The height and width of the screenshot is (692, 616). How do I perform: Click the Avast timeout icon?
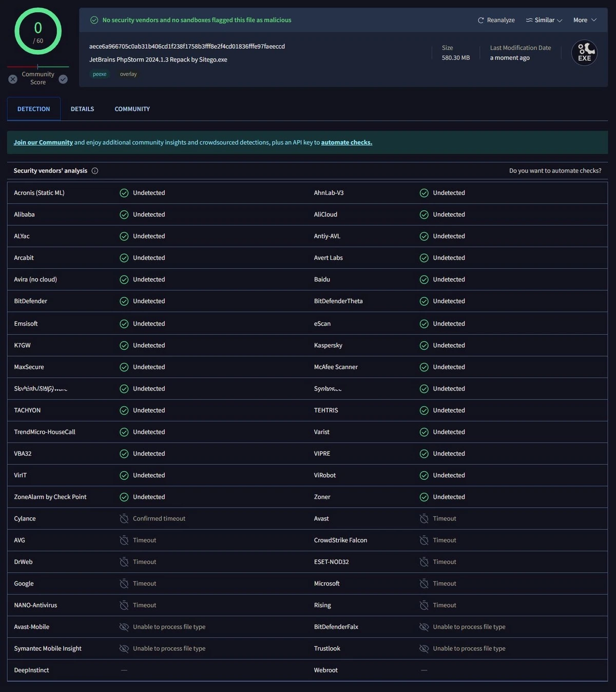point(424,519)
